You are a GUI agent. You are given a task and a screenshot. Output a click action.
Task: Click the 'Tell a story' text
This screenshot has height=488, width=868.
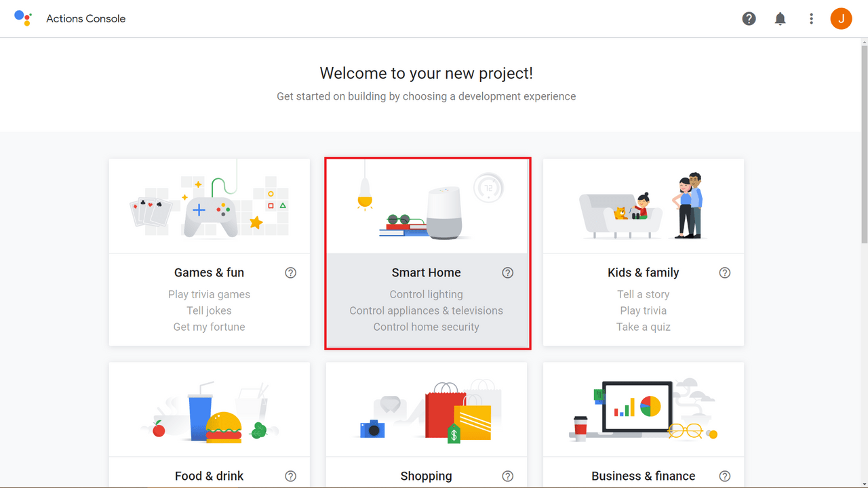[644, 294]
